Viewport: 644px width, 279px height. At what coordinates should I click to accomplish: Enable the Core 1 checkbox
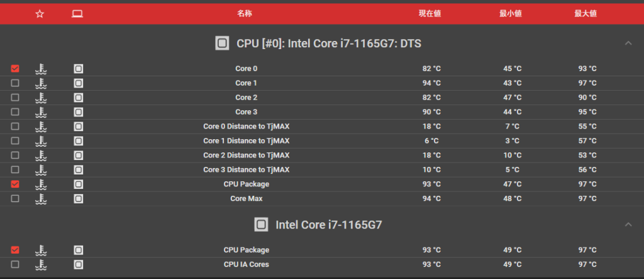15,83
